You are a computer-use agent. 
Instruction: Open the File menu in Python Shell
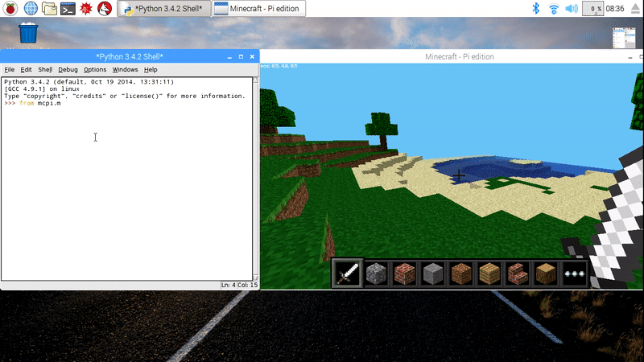pos(10,70)
